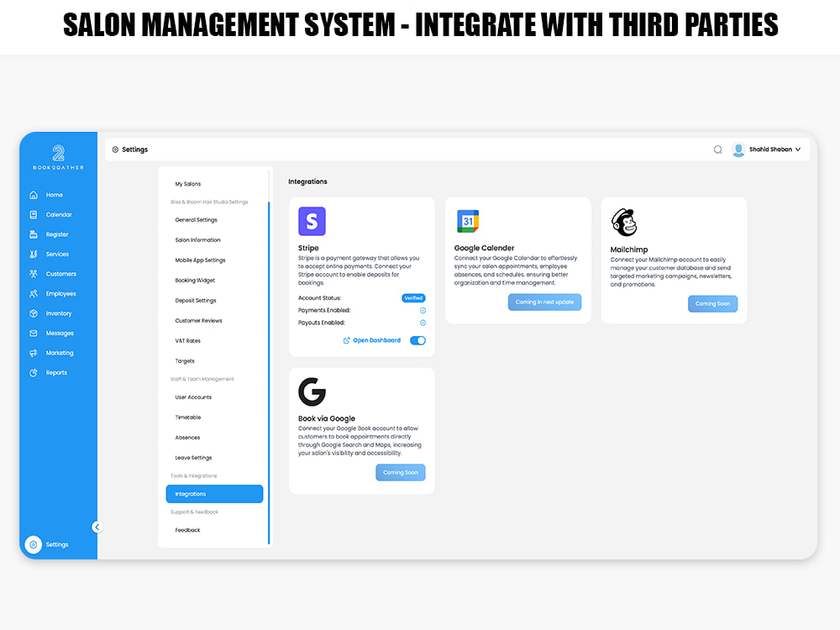Viewport: 840px width, 630px height.
Task: Click the user avatar icon
Action: 738,150
